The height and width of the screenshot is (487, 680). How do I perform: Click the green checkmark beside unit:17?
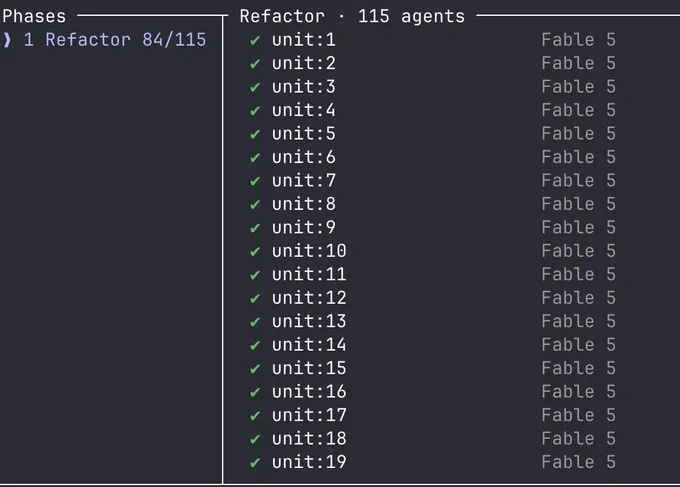tap(255, 415)
